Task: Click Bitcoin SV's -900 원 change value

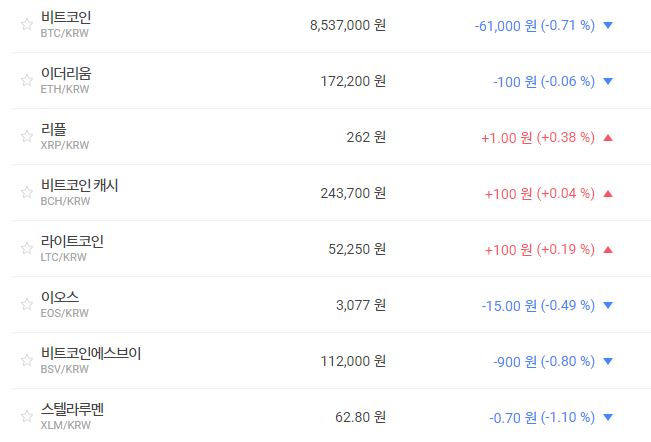Action: 544,361
